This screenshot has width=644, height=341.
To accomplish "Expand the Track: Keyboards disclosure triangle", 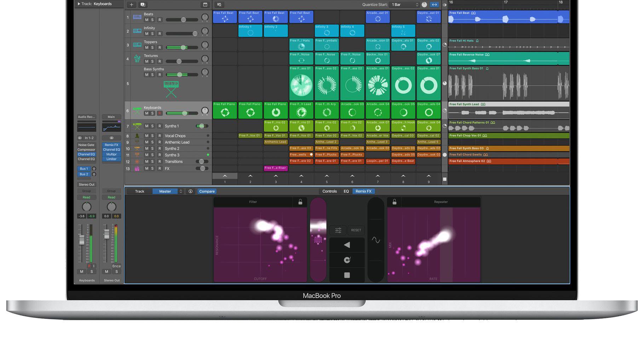I will [x=79, y=4].
